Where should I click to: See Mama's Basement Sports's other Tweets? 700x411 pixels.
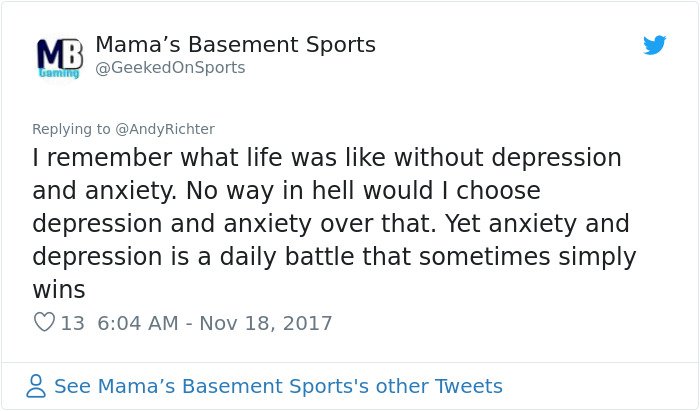tap(278, 386)
